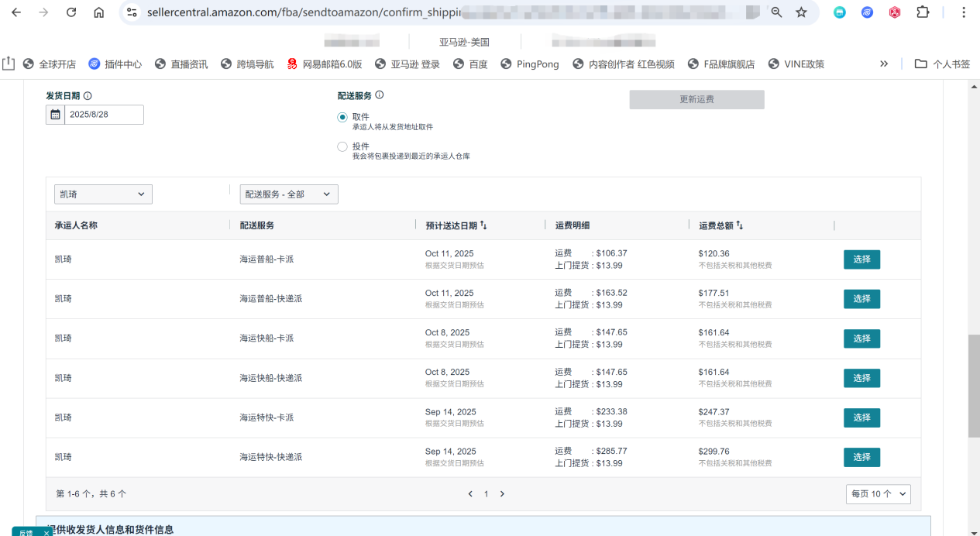Image resolution: width=980 pixels, height=536 pixels.
Task: Select 投件 drop-off radio option
Action: (x=342, y=146)
